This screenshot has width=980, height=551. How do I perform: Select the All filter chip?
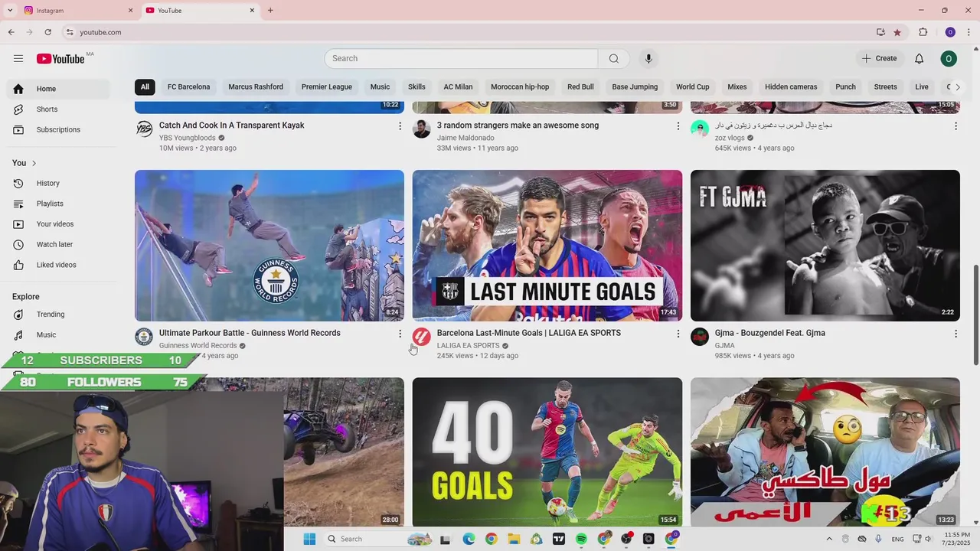[145, 86]
